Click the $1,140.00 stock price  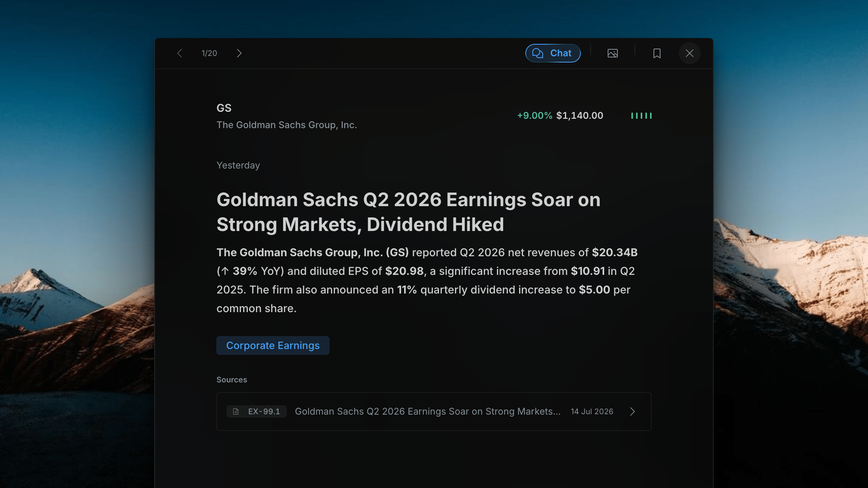point(580,116)
